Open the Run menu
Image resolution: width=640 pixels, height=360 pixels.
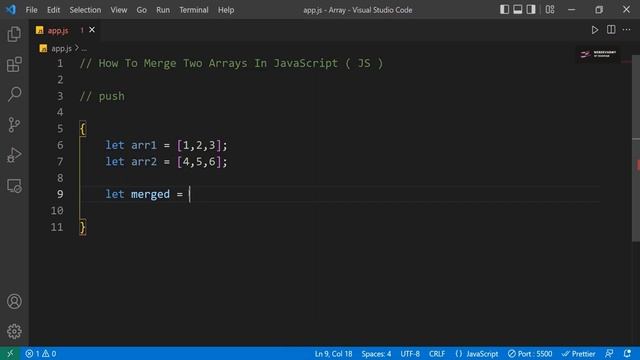click(163, 10)
